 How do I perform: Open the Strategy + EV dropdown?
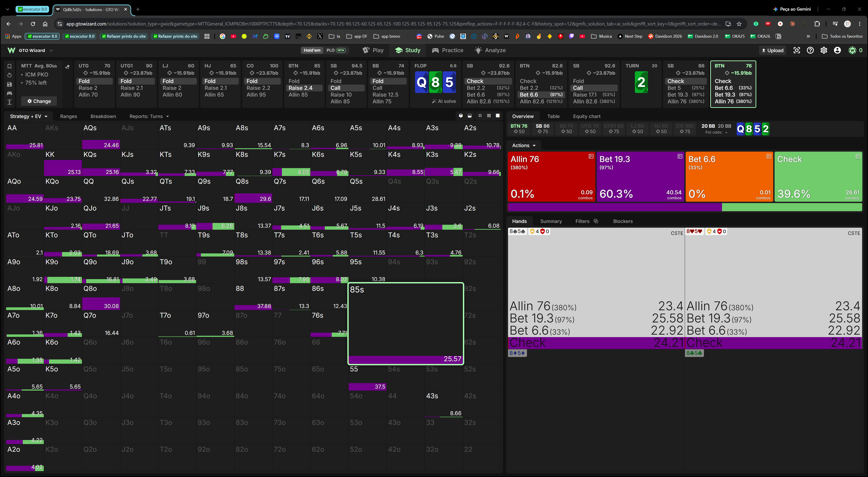[29, 116]
